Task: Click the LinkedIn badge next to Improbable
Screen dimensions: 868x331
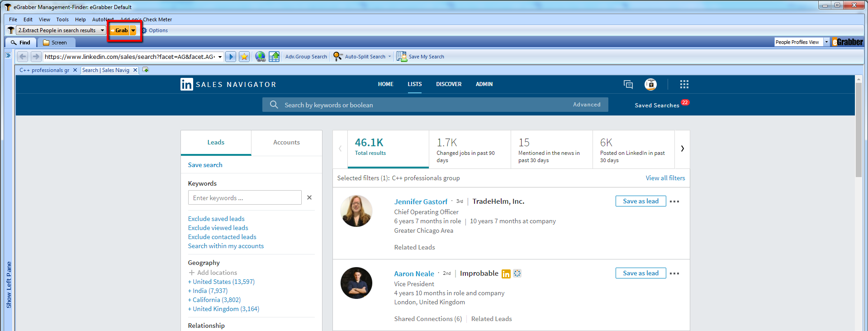Action: point(506,274)
